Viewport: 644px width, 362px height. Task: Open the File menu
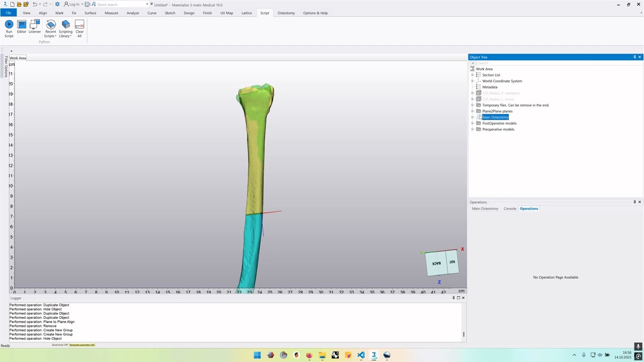tap(9, 13)
